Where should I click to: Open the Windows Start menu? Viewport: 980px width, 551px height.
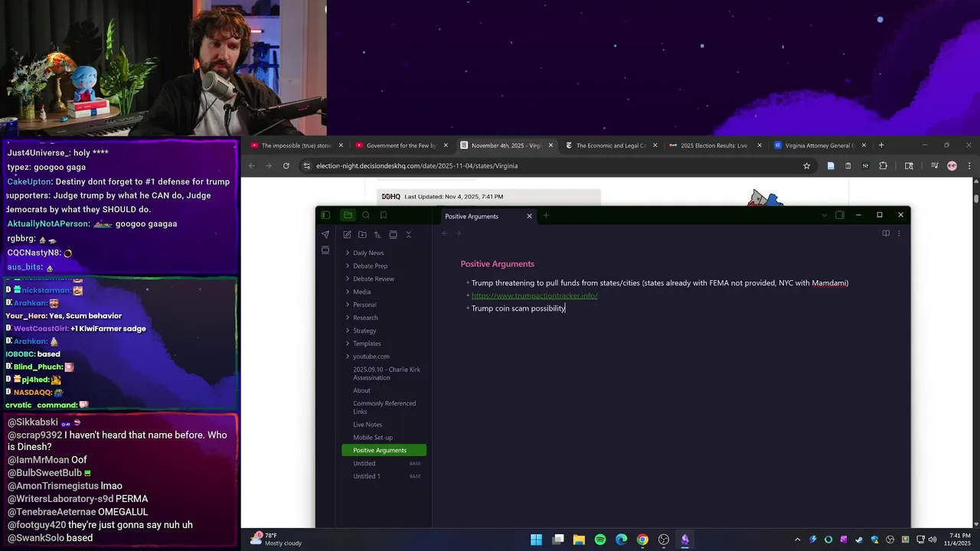coord(537,540)
